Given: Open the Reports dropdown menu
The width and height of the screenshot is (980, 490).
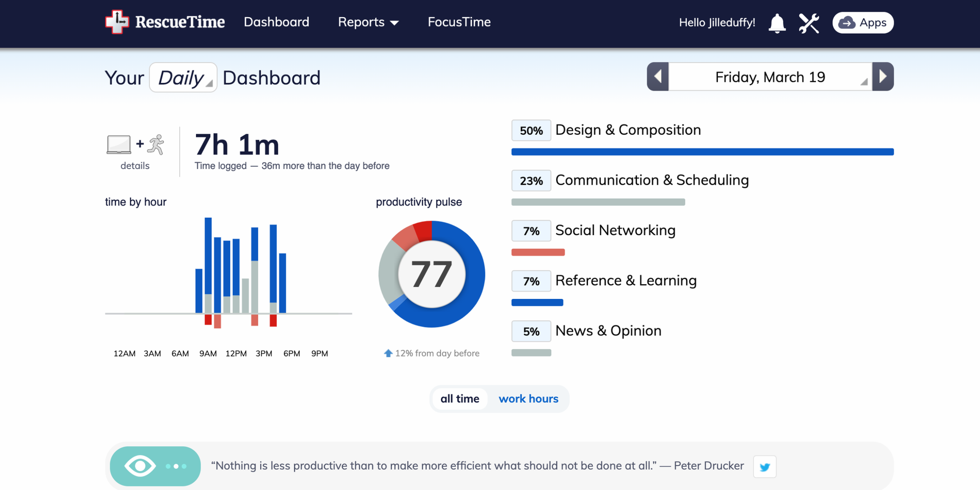Looking at the screenshot, I should [368, 22].
